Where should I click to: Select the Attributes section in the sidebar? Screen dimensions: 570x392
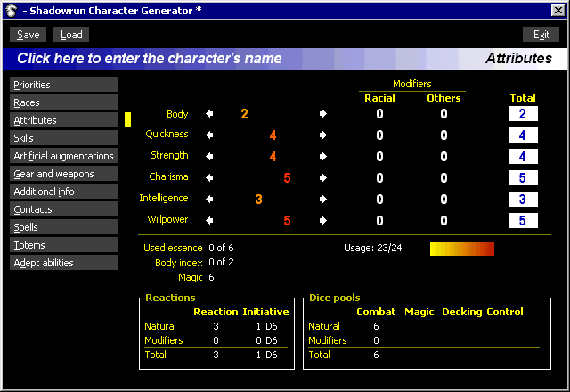coord(63,120)
